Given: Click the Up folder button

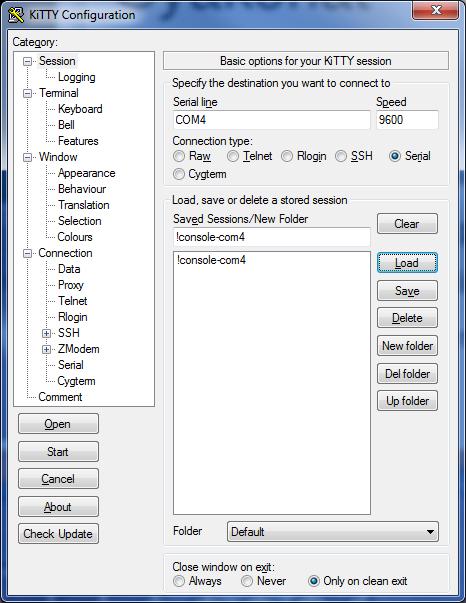Looking at the screenshot, I should [407, 401].
